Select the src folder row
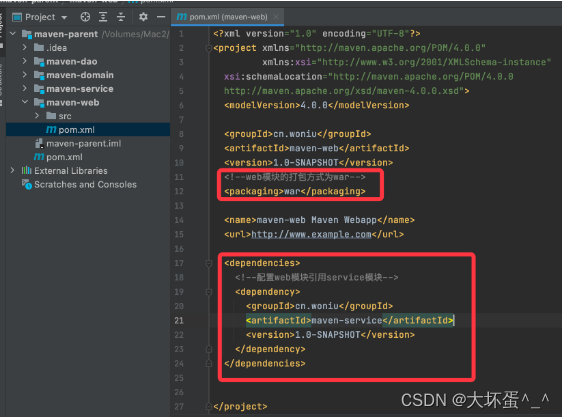This screenshot has width=565, height=419. pos(88,116)
